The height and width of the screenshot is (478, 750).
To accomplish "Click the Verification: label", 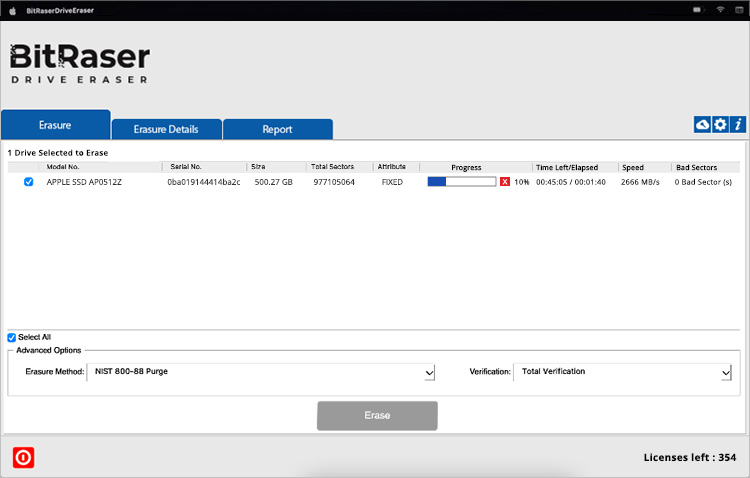I will point(490,372).
